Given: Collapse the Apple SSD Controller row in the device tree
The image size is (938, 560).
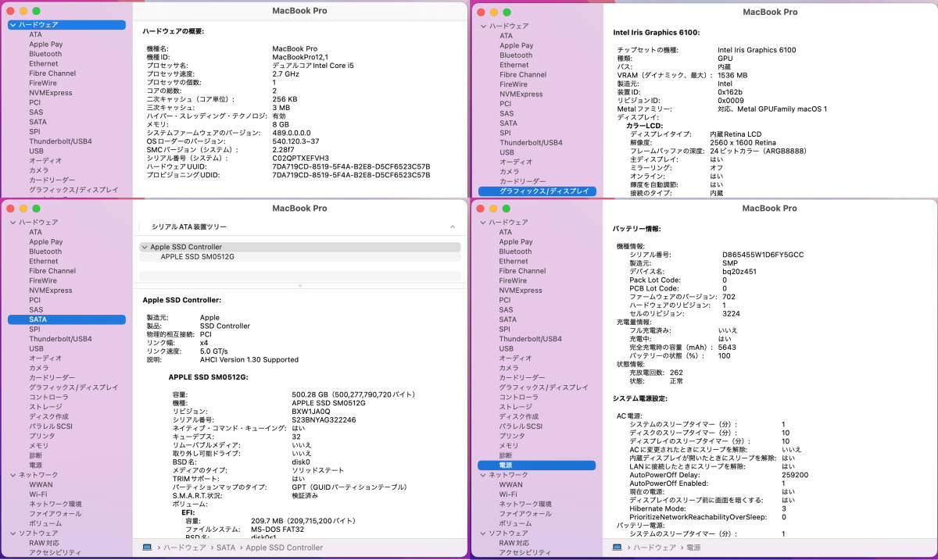Looking at the screenshot, I should (x=144, y=247).
